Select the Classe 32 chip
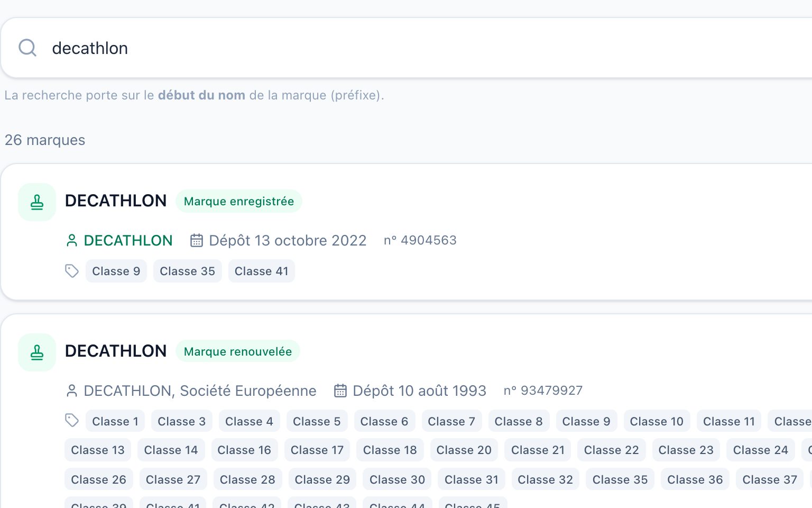Screen dimensions: 812x508 pos(546,479)
